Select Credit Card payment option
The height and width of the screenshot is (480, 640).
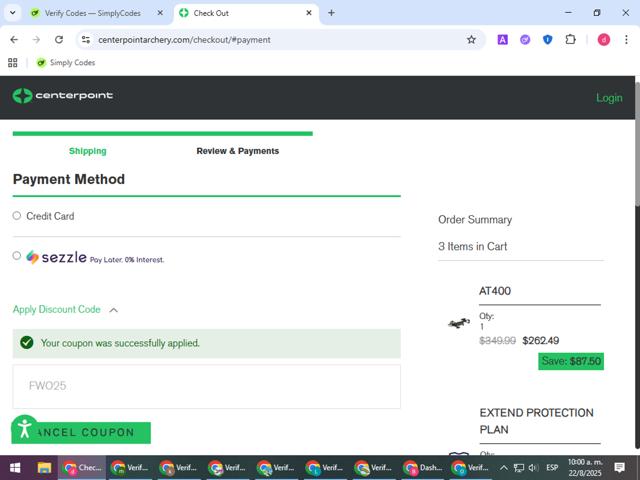tap(17, 216)
